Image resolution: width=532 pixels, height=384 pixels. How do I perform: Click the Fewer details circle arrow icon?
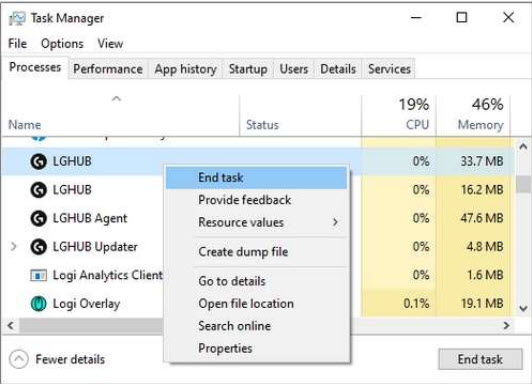click(19, 359)
